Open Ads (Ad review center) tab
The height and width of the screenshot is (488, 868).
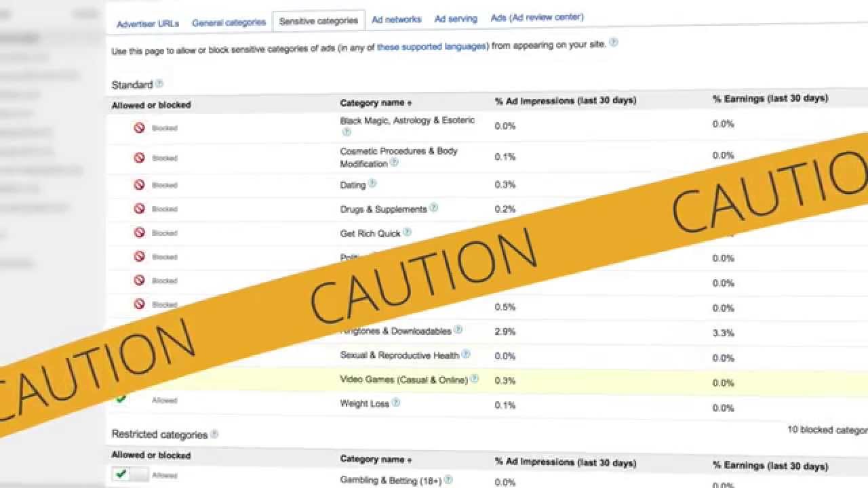pyautogui.click(x=537, y=18)
